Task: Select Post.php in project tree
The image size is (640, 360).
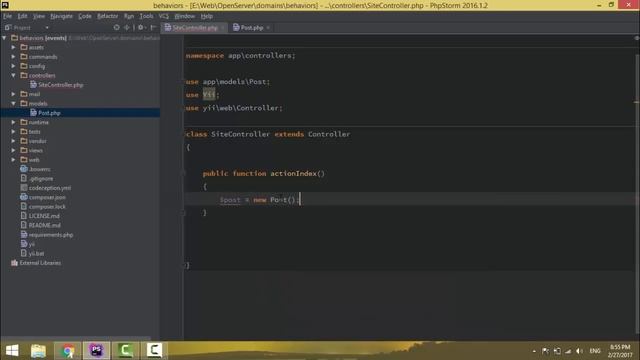Action: tap(49, 113)
